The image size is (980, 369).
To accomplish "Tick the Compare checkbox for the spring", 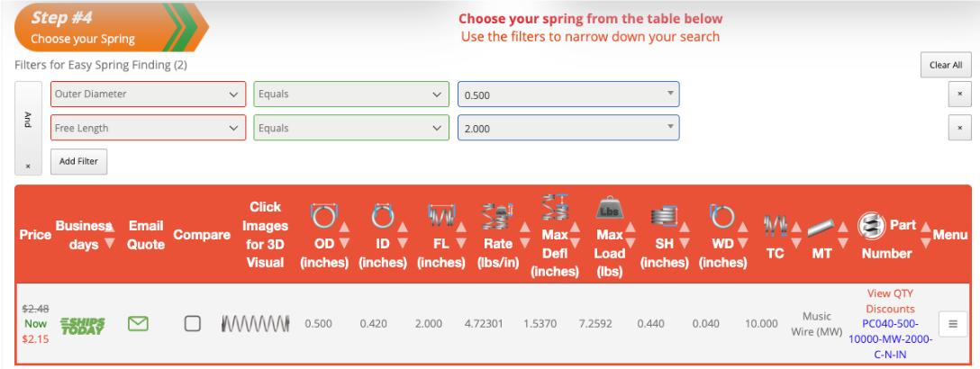I will coord(193,323).
